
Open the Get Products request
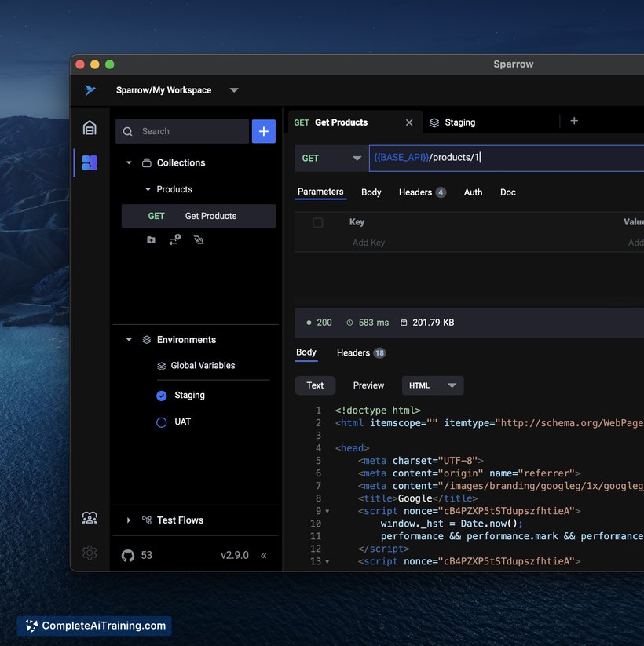click(199, 216)
